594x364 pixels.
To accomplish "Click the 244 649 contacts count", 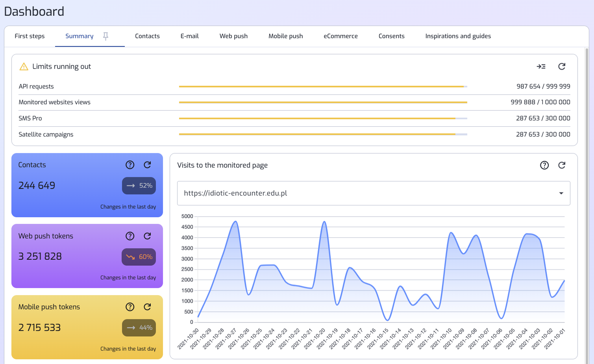I will point(37,186).
